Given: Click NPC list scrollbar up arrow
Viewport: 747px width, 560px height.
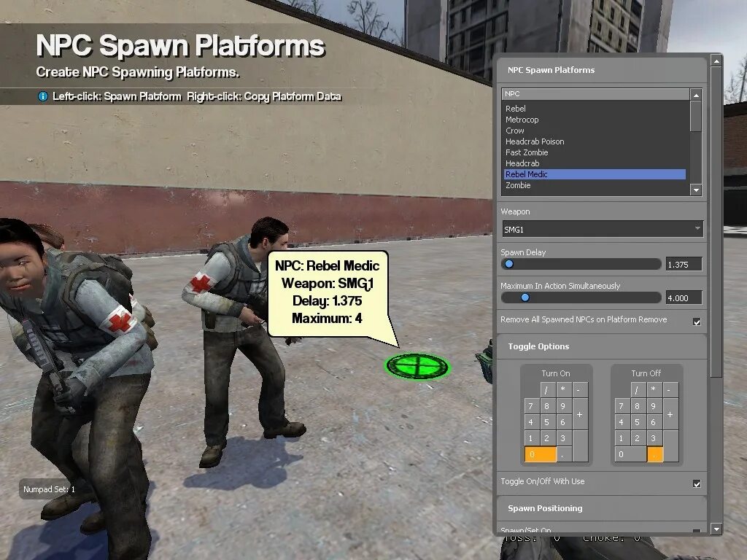Looking at the screenshot, I should tap(696, 95).
